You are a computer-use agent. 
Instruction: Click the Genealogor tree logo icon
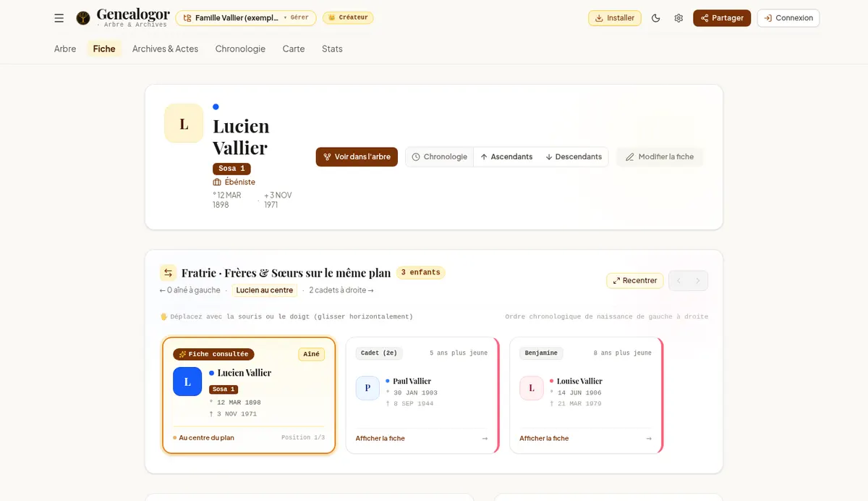[x=83, y=18]
